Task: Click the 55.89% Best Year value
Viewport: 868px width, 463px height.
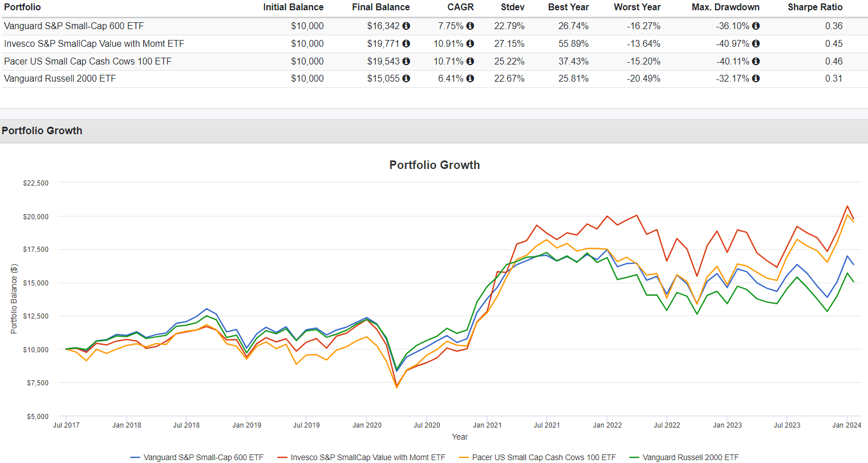Action: pos(574,43)
